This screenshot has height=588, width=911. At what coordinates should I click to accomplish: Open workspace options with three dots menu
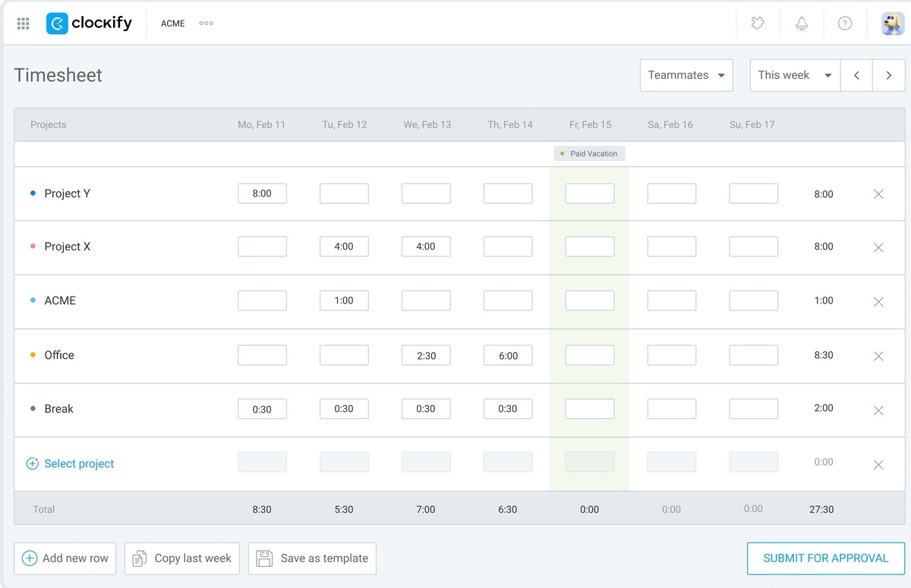click(206, 23)
